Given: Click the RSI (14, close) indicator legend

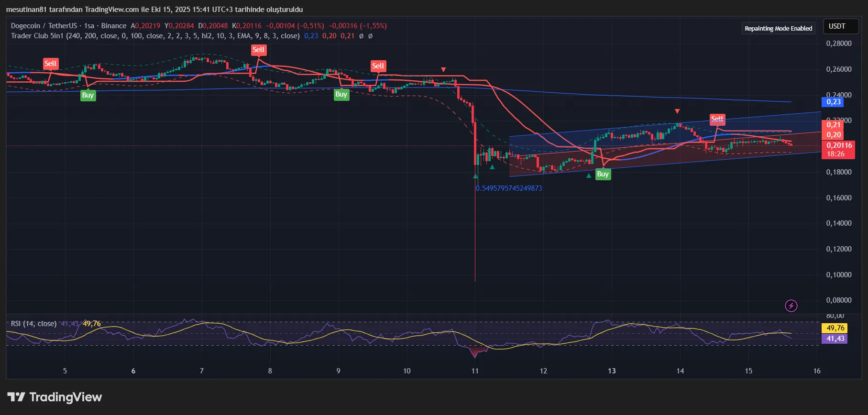Looking at the screenshot, I should [x=33, y=324].
